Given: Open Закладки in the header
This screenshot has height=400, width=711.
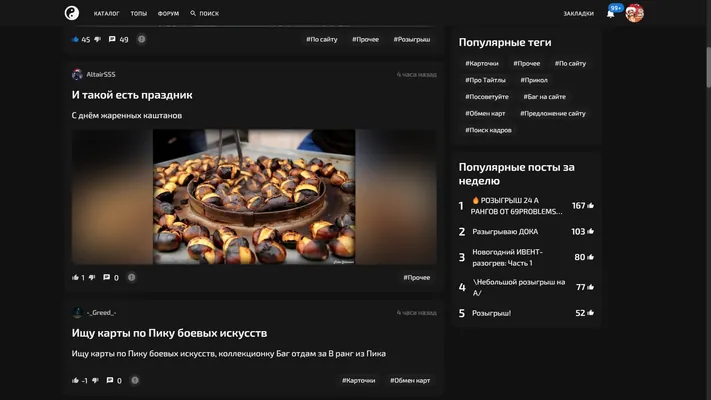Looking at the screenshot, I should click(x=579, y=14).
